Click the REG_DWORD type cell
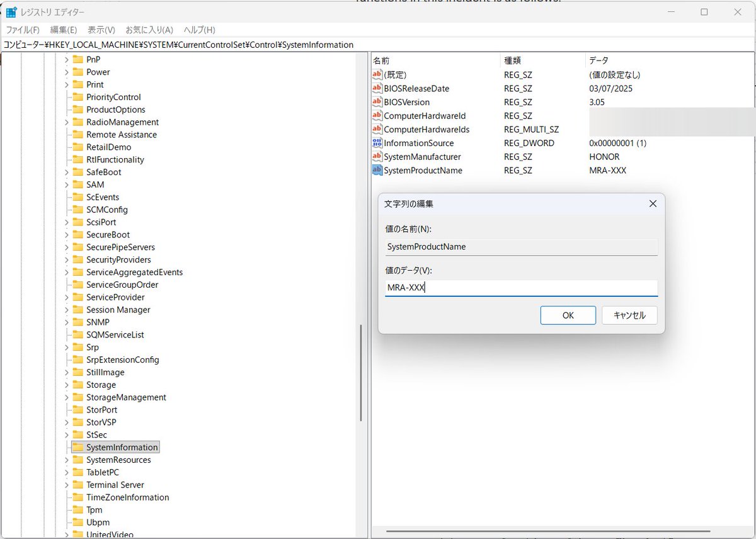The image size is (756, 539). pos(529,143)
